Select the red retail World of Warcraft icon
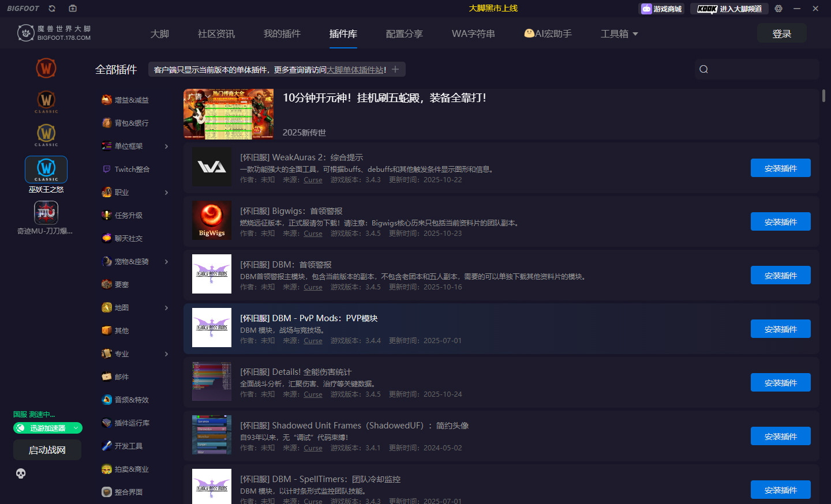This screenshot has height=504, width=831. click(46, 69)
